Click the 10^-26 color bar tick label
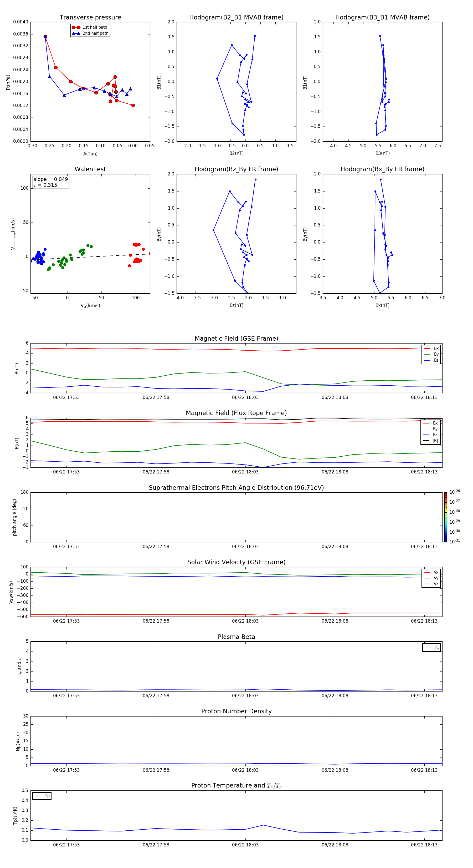The width and height of the screenshot is (473, 868). click(455, 492)
